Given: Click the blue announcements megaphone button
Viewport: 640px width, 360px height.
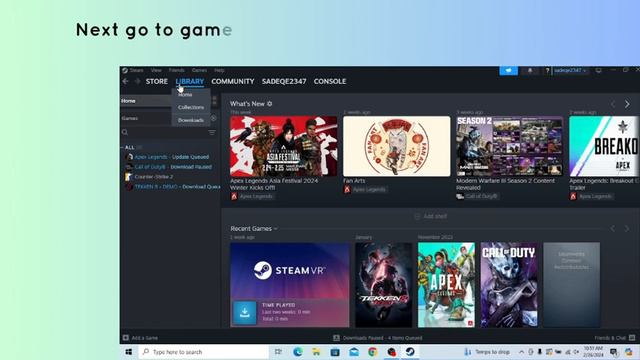Looking at the screenshot, I should tap(509, 70).
